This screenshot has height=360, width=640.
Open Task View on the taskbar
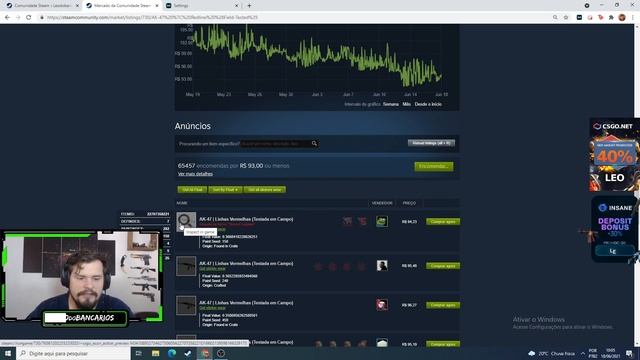(138, 353)
